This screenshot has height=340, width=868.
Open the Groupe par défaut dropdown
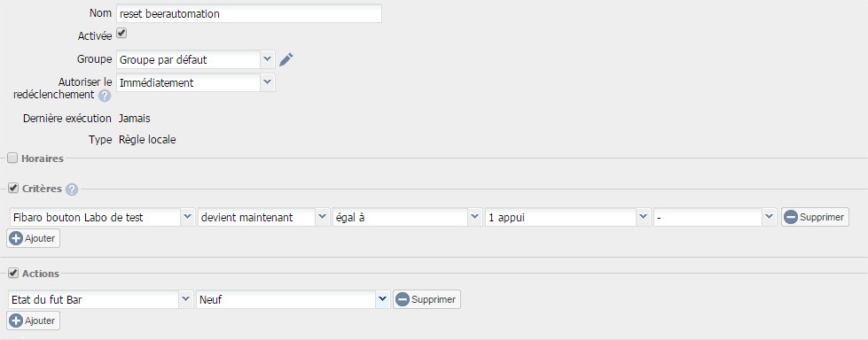(x=195, y=59)
